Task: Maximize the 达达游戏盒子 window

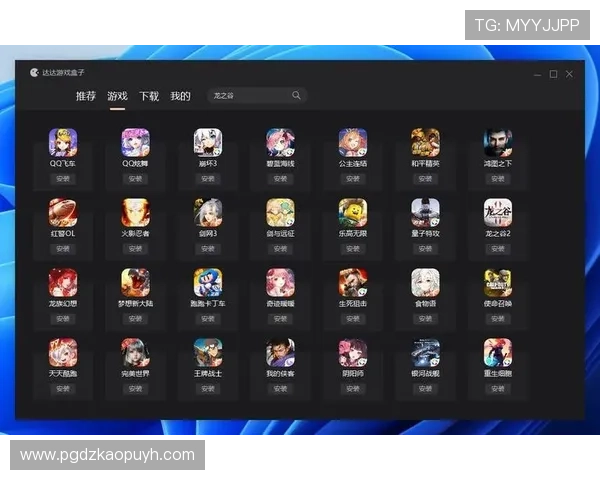Action: coord(553,74)
